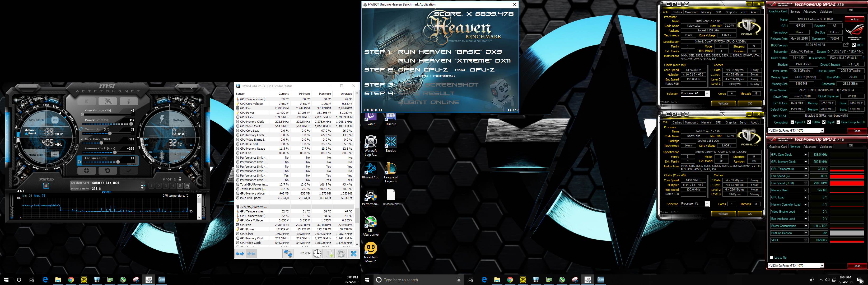This screenshot has width=868, height=285.
Task: Open Exodus desktop icon
Action: point(391,144)
